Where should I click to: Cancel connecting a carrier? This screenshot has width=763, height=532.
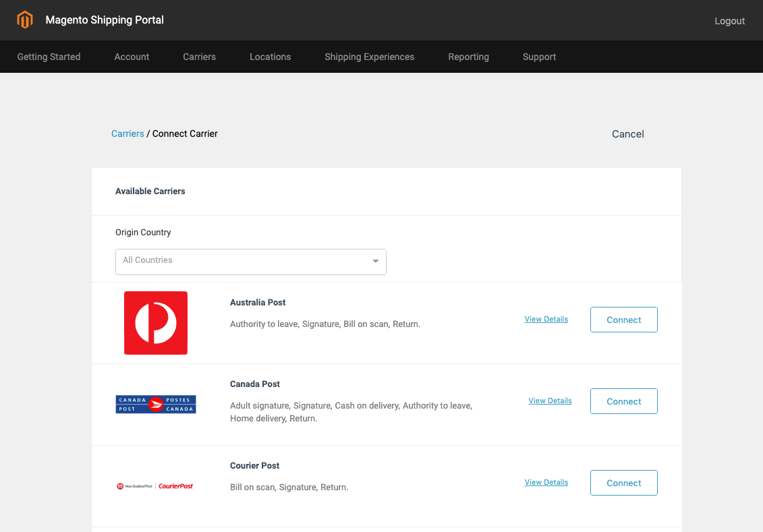coord(627,134)
